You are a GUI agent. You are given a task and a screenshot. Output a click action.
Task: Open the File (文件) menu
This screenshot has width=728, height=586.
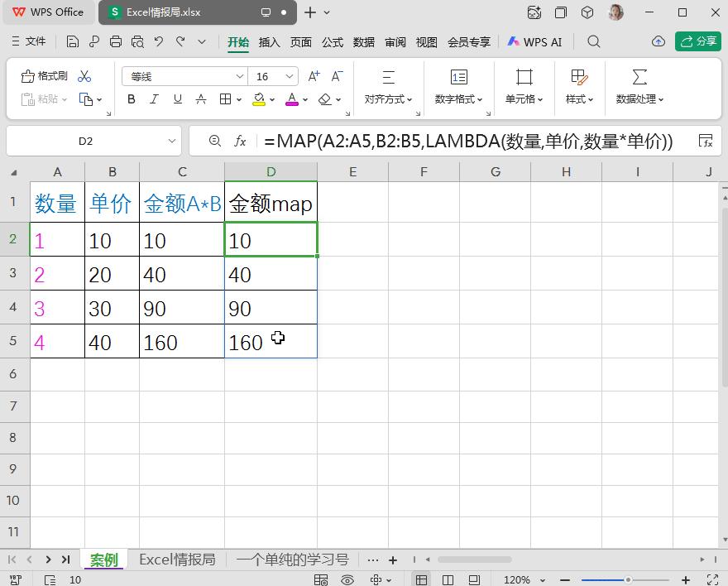29,41
